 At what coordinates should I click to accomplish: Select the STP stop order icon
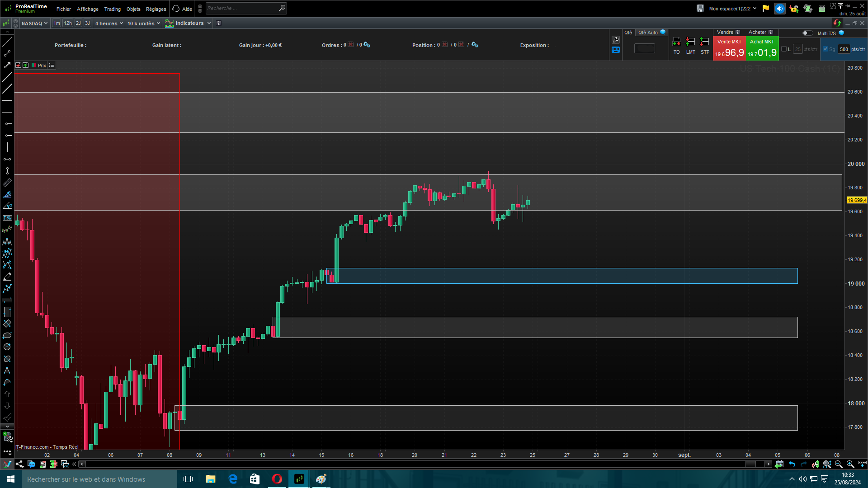704,42
